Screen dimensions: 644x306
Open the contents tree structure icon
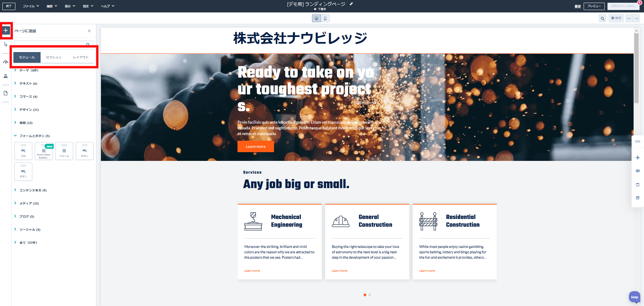click(6, 44)
